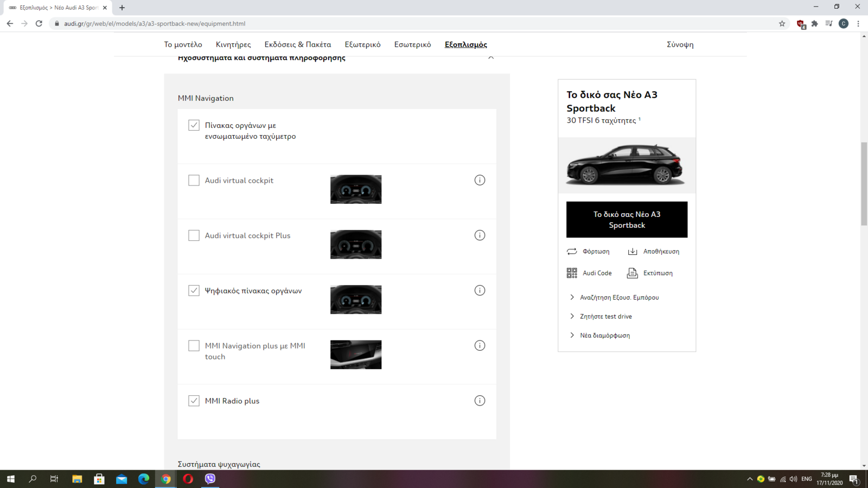Open Task View on taskbar
This screenshot has height=488, width=868.
(54, 479)
